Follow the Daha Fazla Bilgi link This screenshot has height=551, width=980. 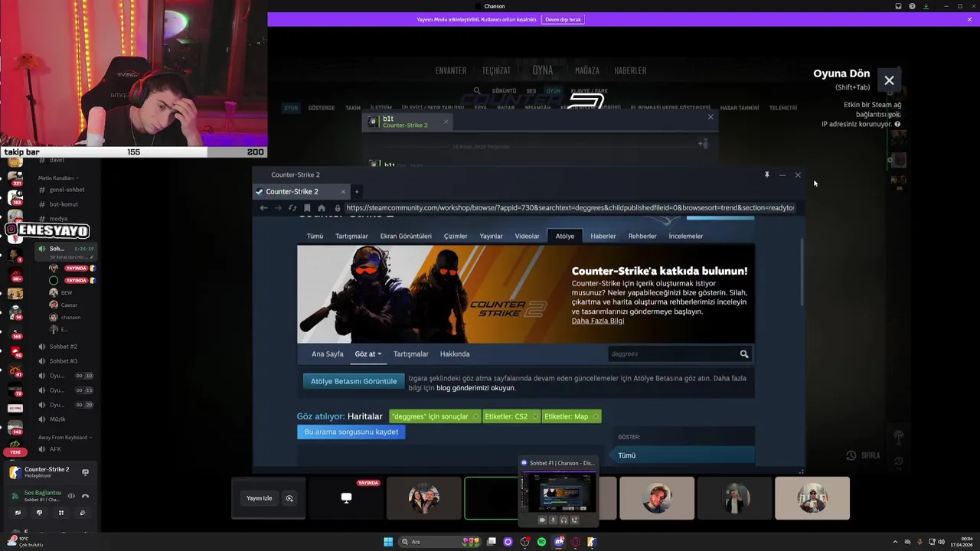click(x=597, y=321)
